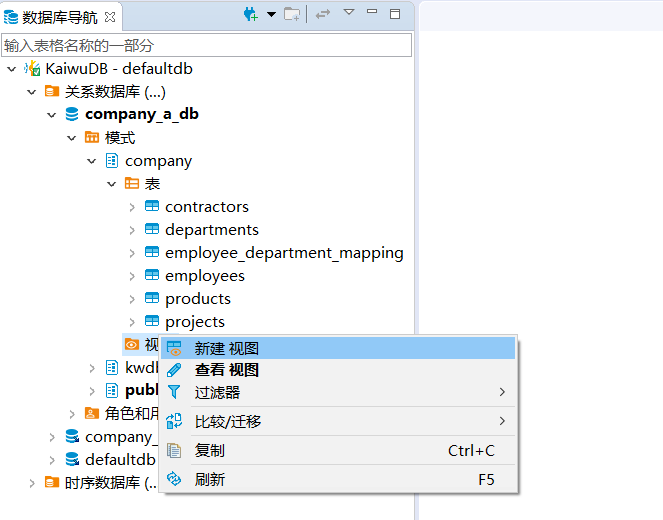
Task: Expand the employees table node
Action: click(132, 276)
